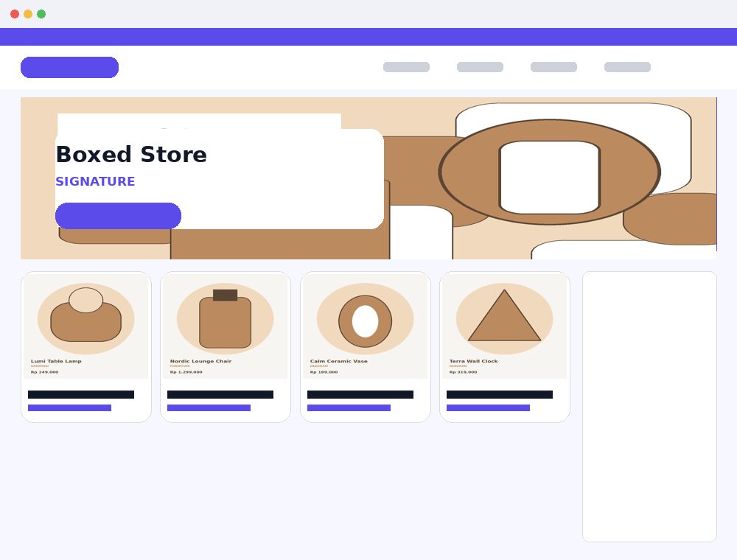Click the yellow minimize window button

28,14
